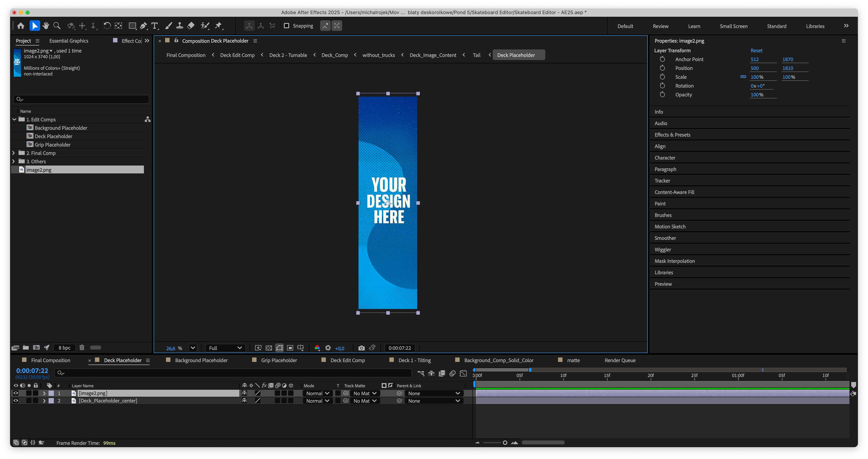Hide the Deck_Placeholder_center layer
Viewport: 868px width, 459px height.
tap(16, 401)
